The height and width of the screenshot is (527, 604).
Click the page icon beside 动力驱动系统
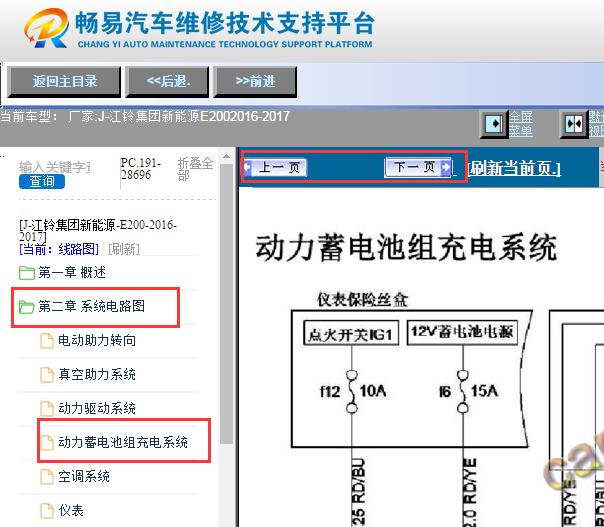click(x=47, y=409)
